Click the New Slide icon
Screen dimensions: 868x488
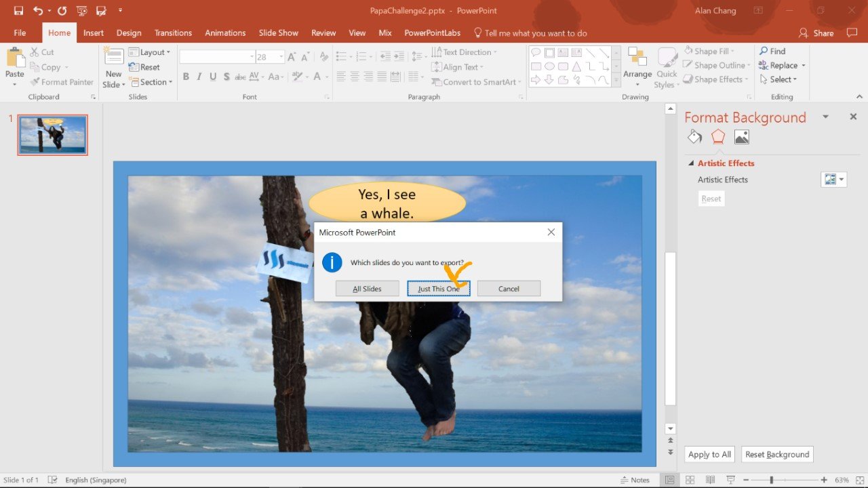point(114,56)
